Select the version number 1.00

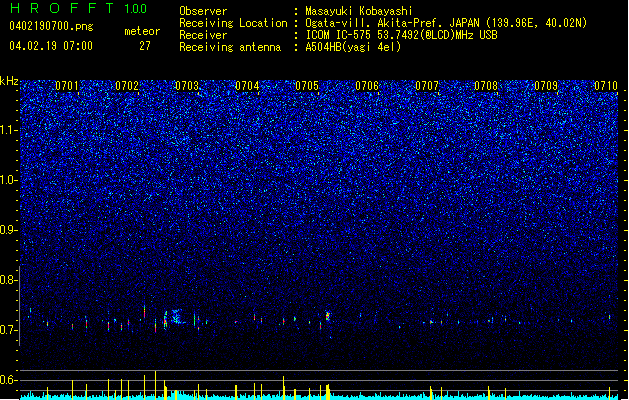pyautogui.click(x=135, y=8)
